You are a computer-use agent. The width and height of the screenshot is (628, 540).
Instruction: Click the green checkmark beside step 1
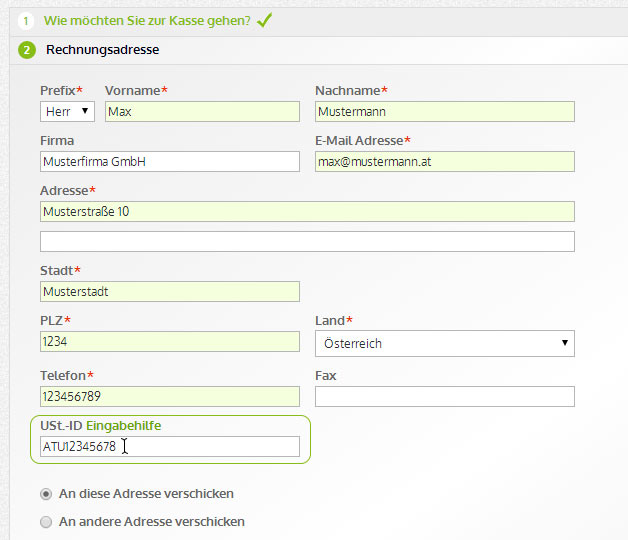(265, 19)
